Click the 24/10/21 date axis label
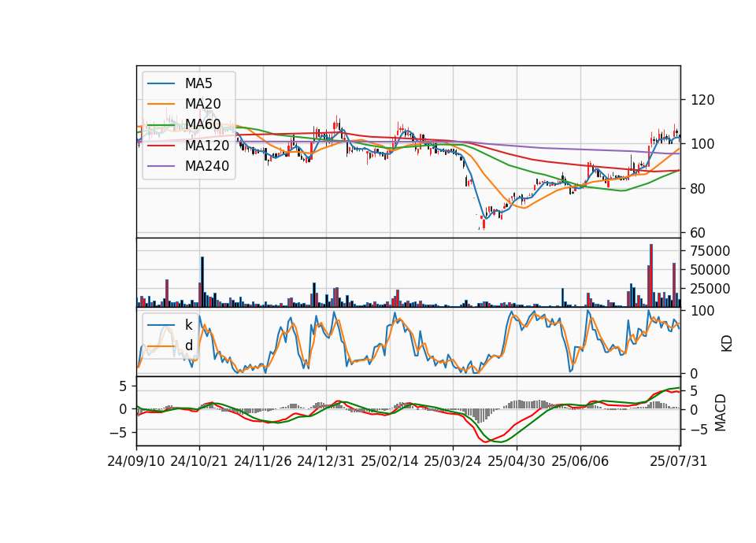 tap(199, 461)
